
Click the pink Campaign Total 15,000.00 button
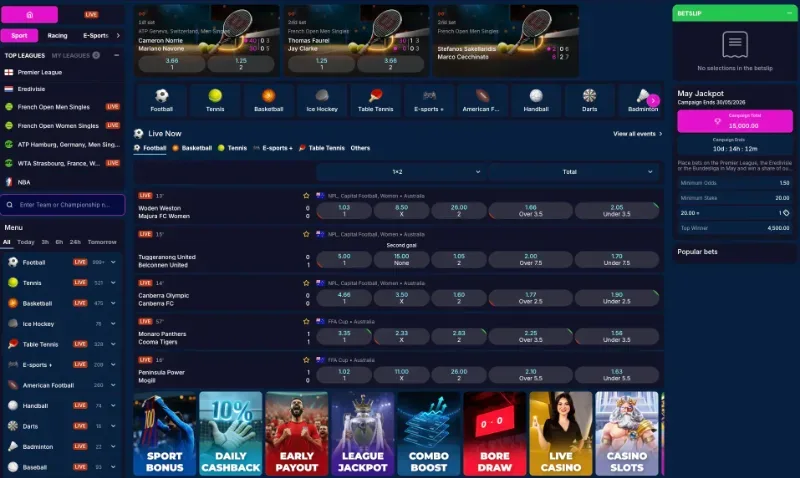click(735, 121)
